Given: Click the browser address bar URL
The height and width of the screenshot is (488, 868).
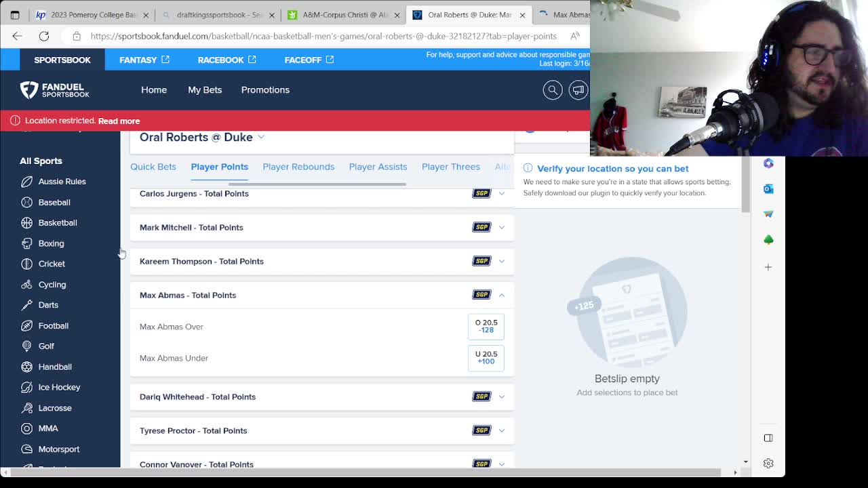Looking at the screenshot, I should pos(323,36).
